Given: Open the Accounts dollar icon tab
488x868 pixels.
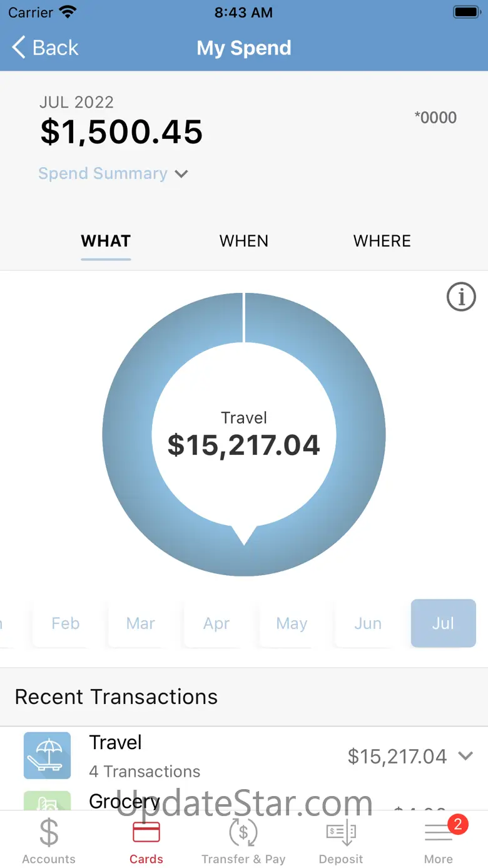Looking at the screenshot, I should coord(49,832).
